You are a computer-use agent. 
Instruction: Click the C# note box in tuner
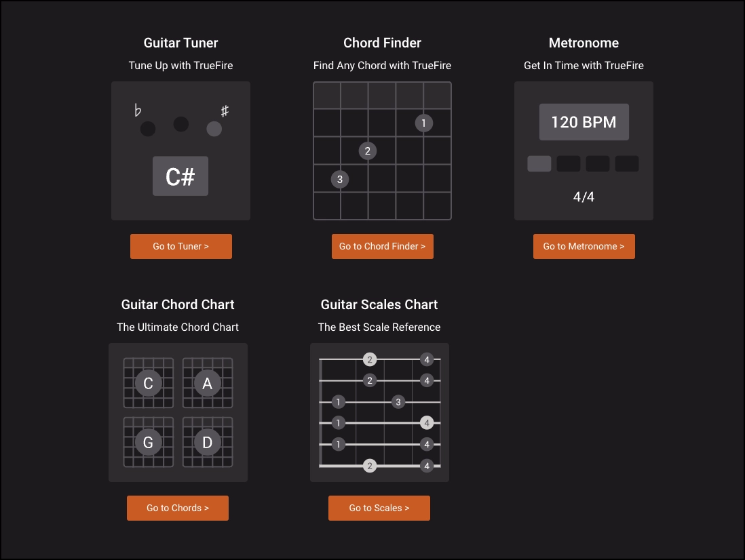180,176
